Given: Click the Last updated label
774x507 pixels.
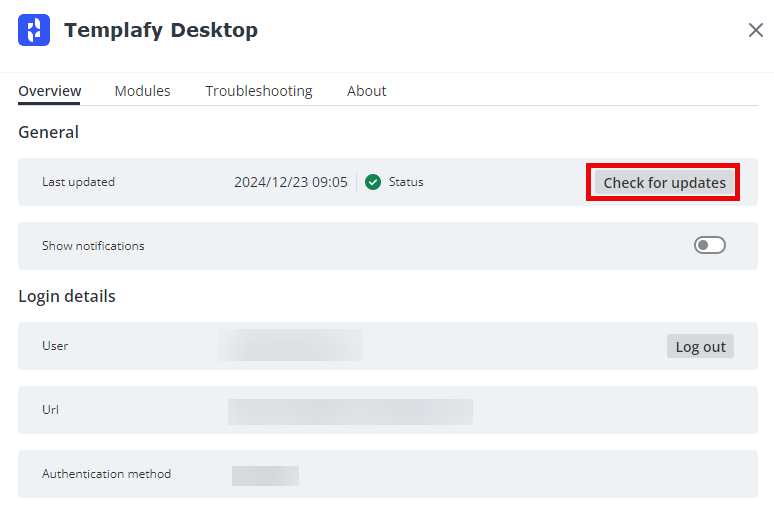Looking at the screenshot, I should coord(78,182).
